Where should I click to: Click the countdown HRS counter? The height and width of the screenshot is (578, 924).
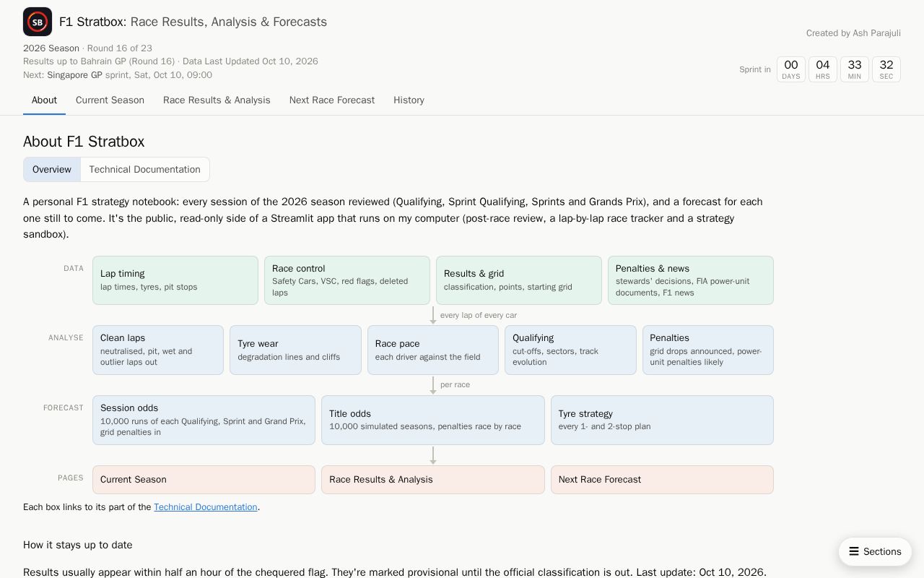point(823,69)
